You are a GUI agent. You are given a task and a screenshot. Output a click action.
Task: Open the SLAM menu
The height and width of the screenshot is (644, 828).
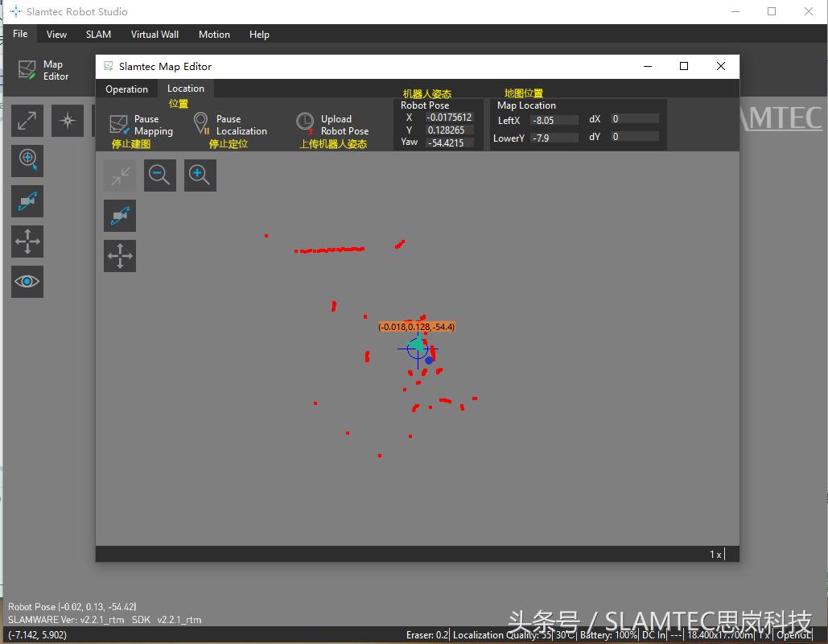click(98, 35)
